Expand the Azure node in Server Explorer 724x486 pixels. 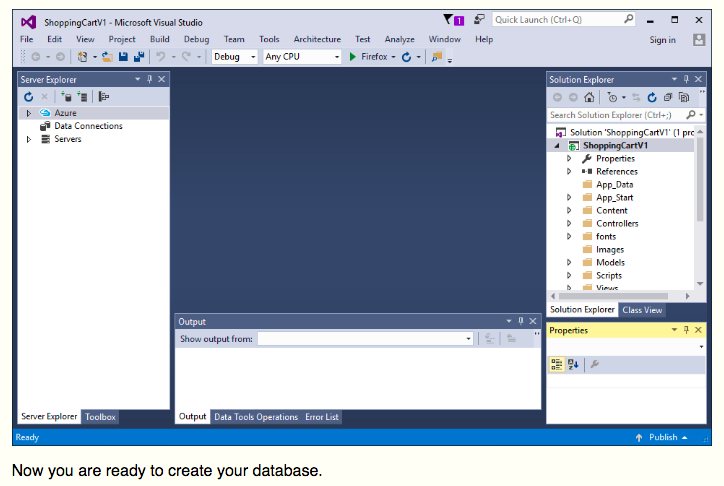tap(29, 113)
